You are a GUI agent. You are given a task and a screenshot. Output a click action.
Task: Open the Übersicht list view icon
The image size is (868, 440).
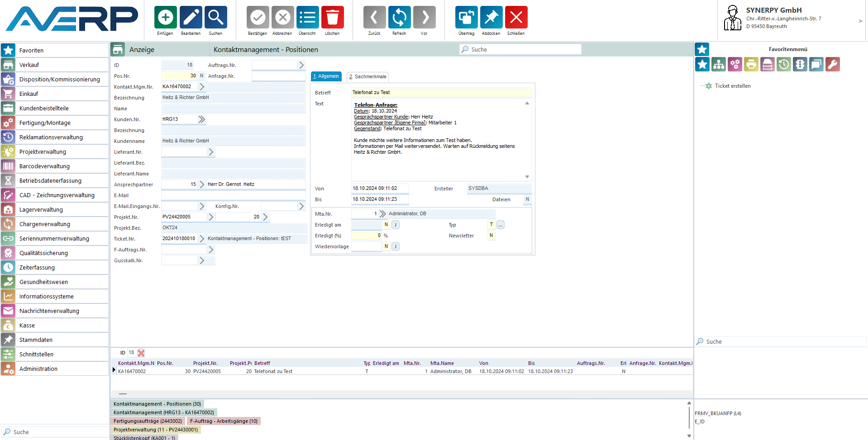click(307, 18)
